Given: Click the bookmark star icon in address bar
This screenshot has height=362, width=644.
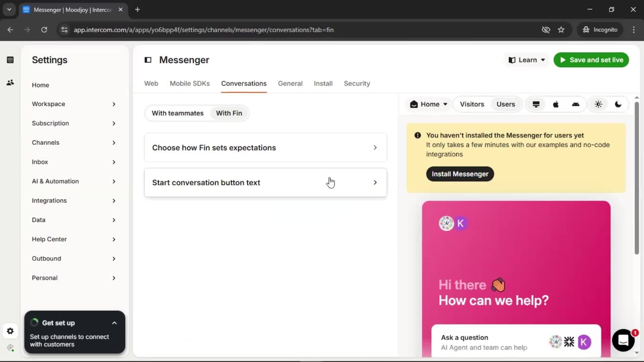Looking at the screenshot, I should click(561, 30).
